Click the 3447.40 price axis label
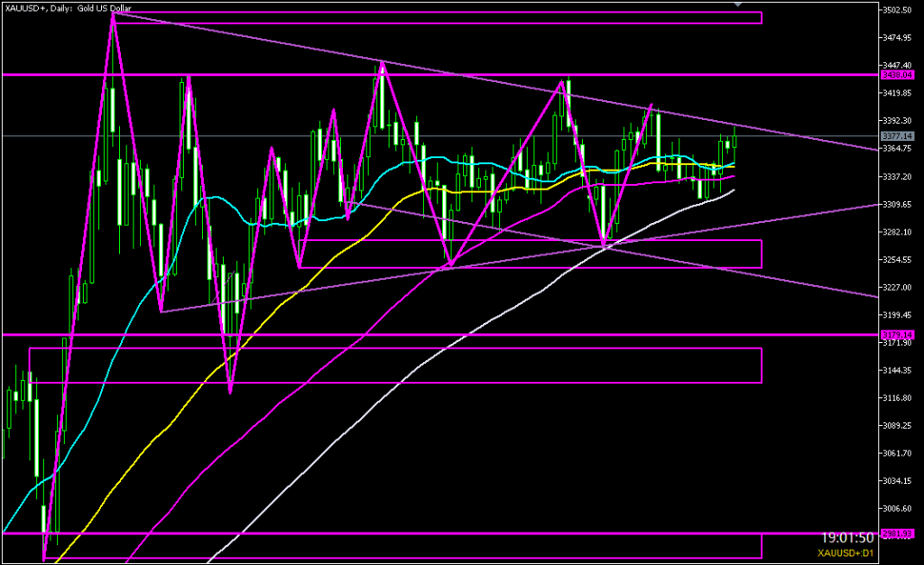This screenshot has width=924, height=565. 898,65
